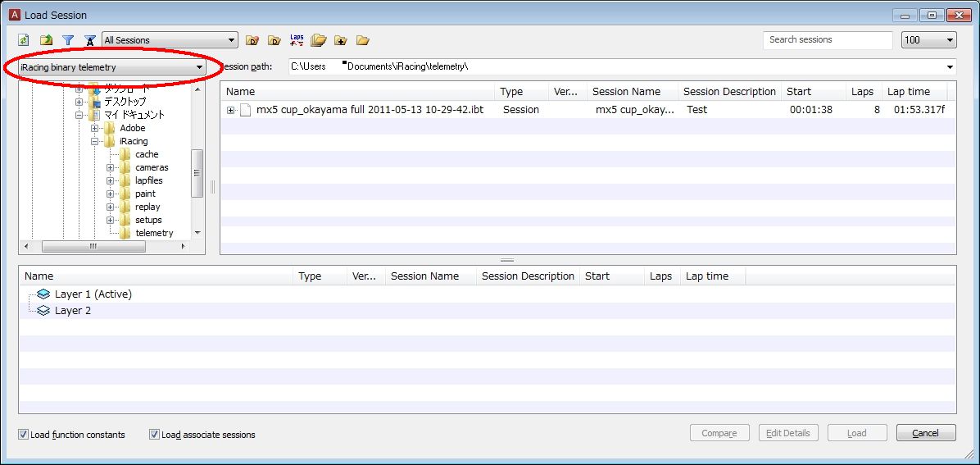Toggle Load function constants checkbox
980x465 pixels.
coord(24,435)
